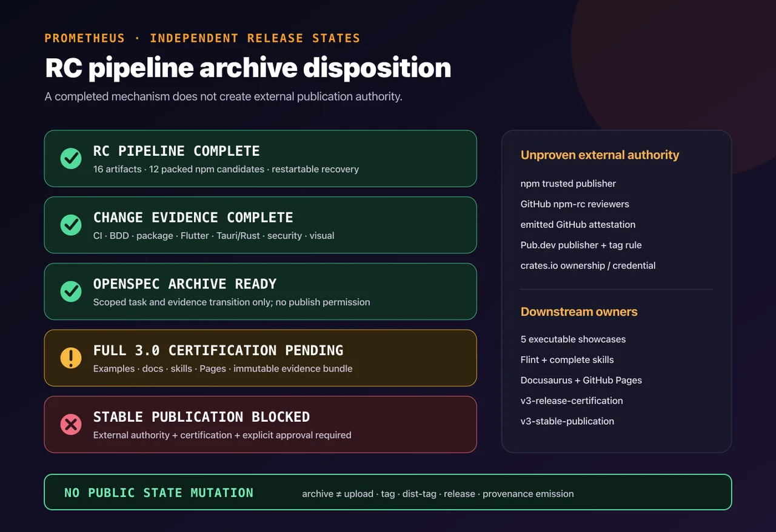Click the yellow warning icon for certification pending

click(71, 358)
